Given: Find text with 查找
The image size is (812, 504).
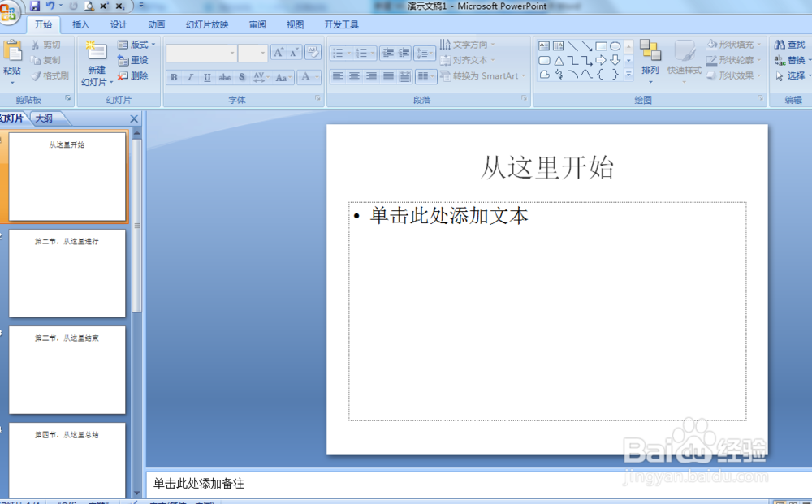Looking at the screenshot, I should tap(790, 45).
